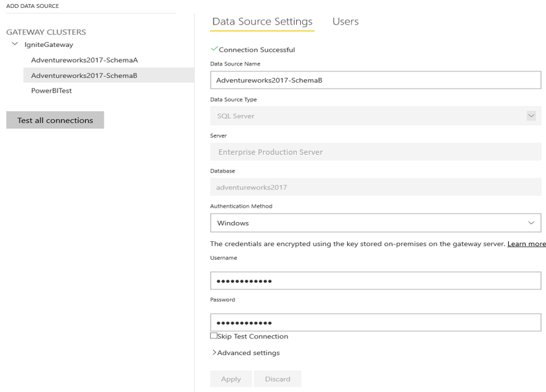Collapse the IgniteGateway cluster chevron
Screen dimensions: 546x392
15,44
